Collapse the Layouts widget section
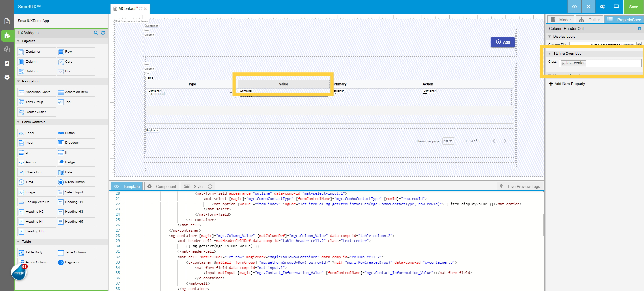Screen dimensions: 644x291 coord(18,41)
